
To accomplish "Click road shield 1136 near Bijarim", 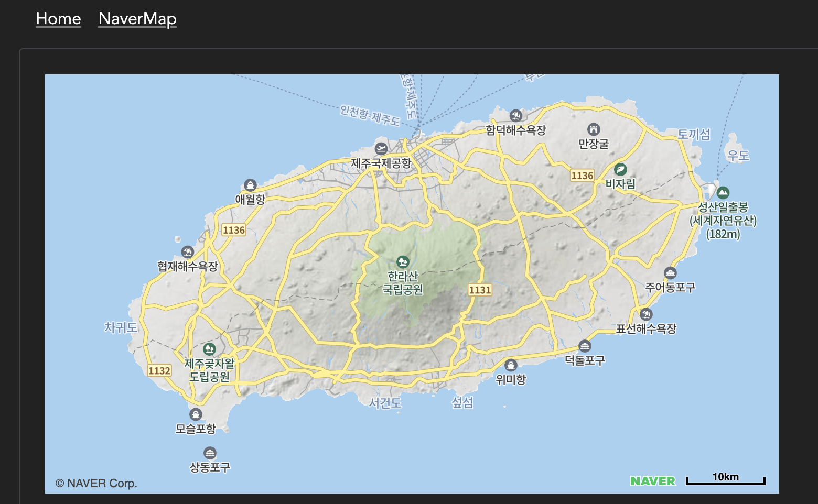I will [582, 176].
